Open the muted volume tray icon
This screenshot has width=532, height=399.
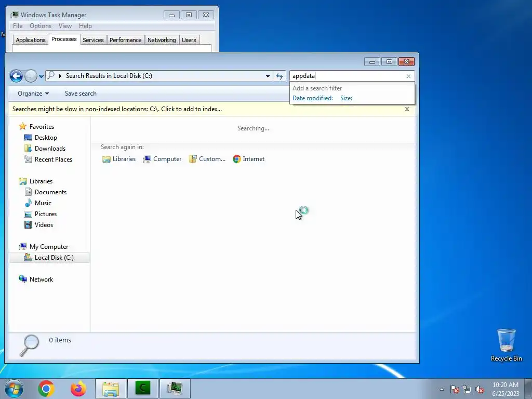pos(480,389)
